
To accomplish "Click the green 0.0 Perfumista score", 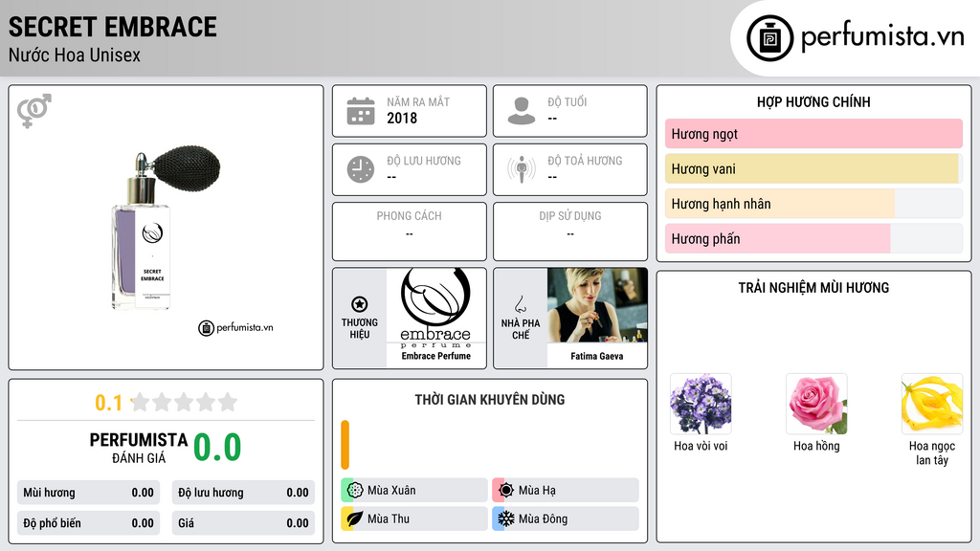I will coord(217,447).
